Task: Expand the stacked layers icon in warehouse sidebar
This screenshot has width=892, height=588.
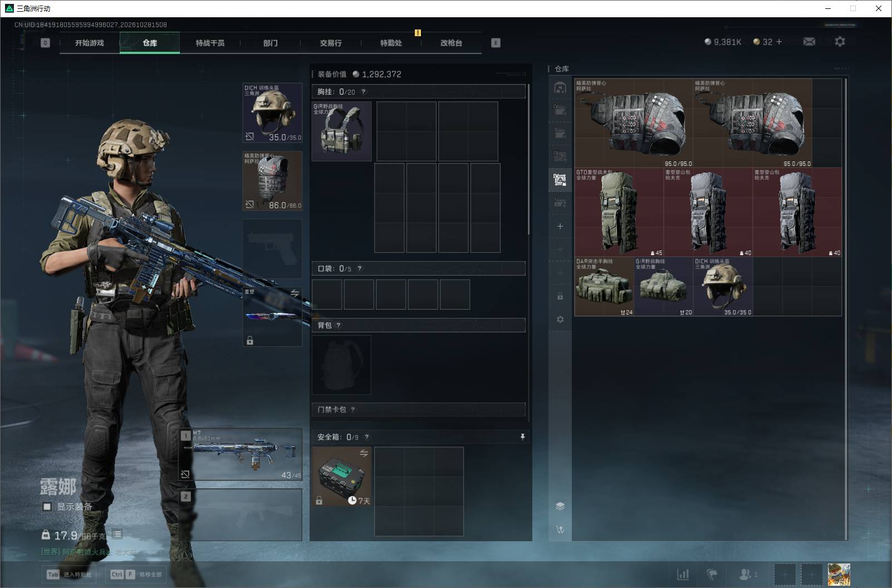Action: [x=560, y=506]
